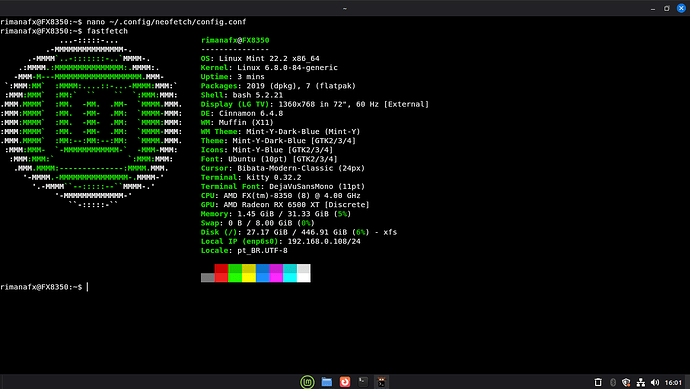Open the Linux Mint start menu
This screenshot has height=389, width=690.
click(x=307, y=382)
